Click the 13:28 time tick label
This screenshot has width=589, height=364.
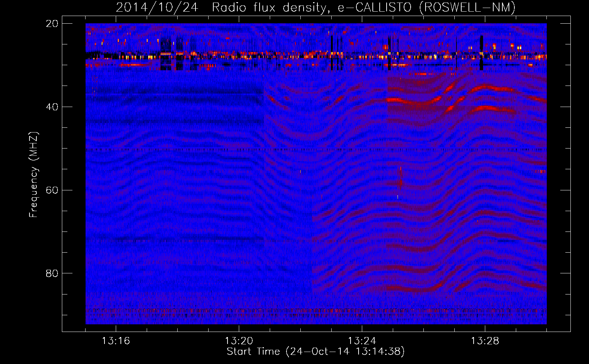coord(485,341)
